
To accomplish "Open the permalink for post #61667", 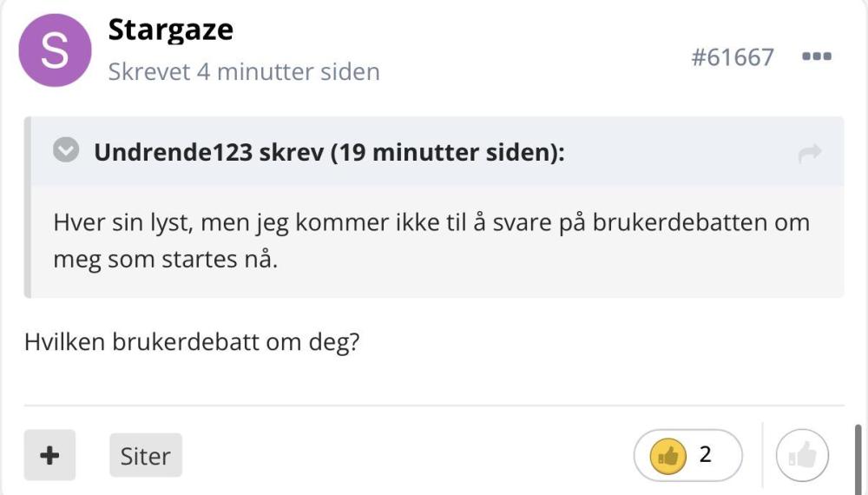I will [x=732, y=57].
